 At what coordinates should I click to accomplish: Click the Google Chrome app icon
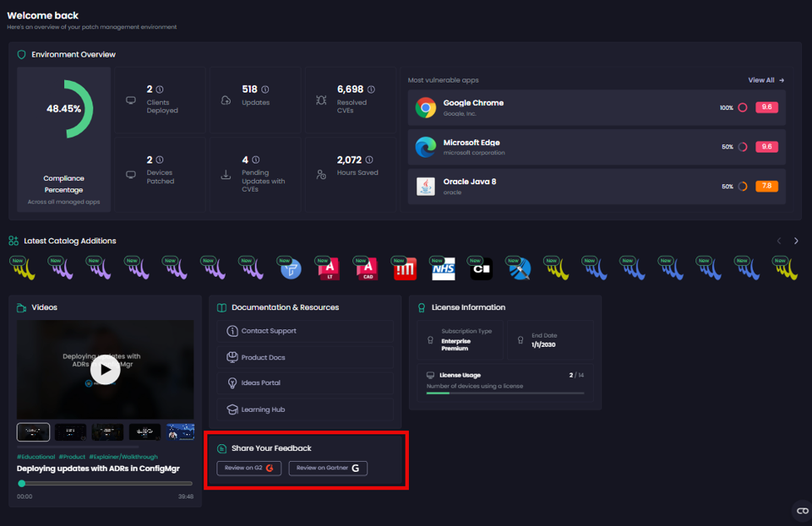tap(426, 108)
